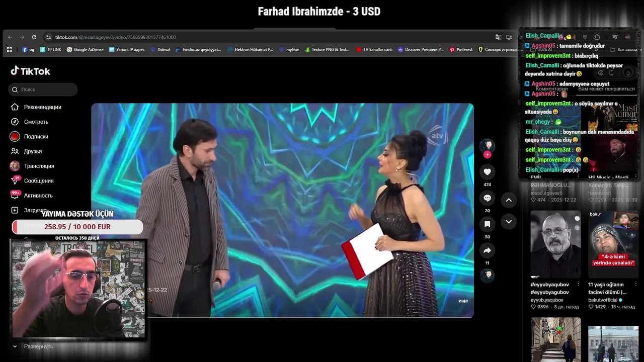Open TP LINK bookmark
This screenshot has height=362, width=644.
(x=50, y=50)
